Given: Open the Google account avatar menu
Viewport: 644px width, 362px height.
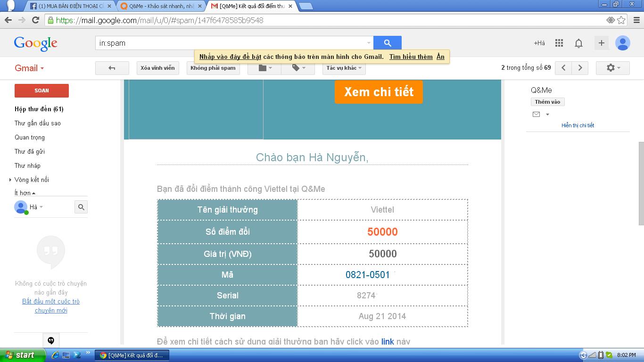Looking at the screenshot, I should tap(623, 43).
